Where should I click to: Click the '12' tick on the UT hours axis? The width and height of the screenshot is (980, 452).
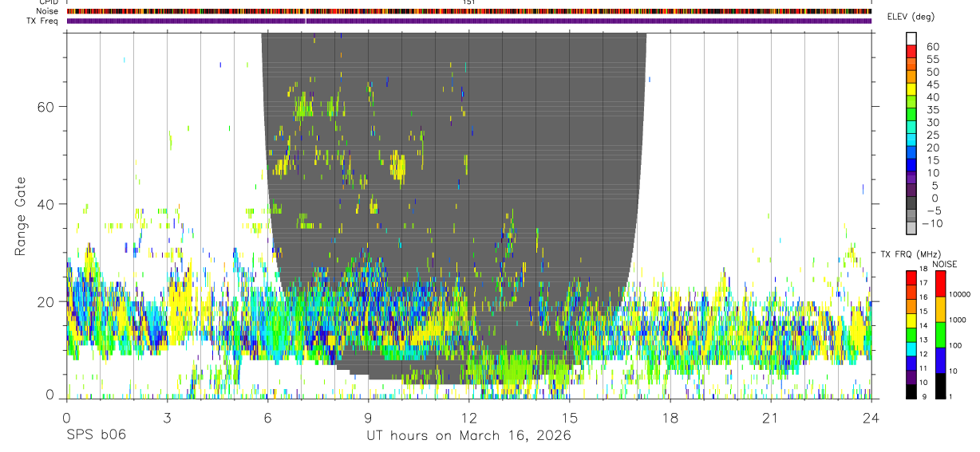click(x=468, y=418)
